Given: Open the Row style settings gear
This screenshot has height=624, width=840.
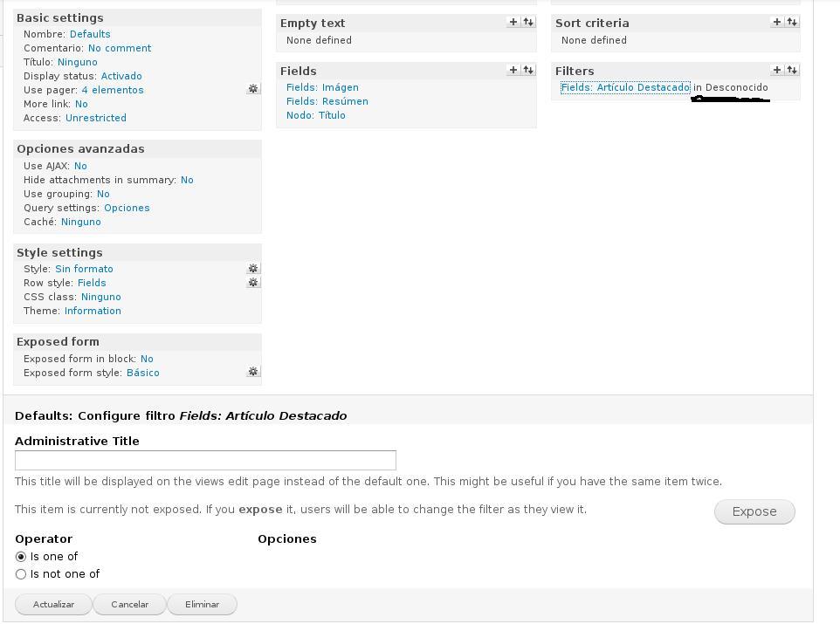Looking at the screenshot, I should (x=253, y=283).
